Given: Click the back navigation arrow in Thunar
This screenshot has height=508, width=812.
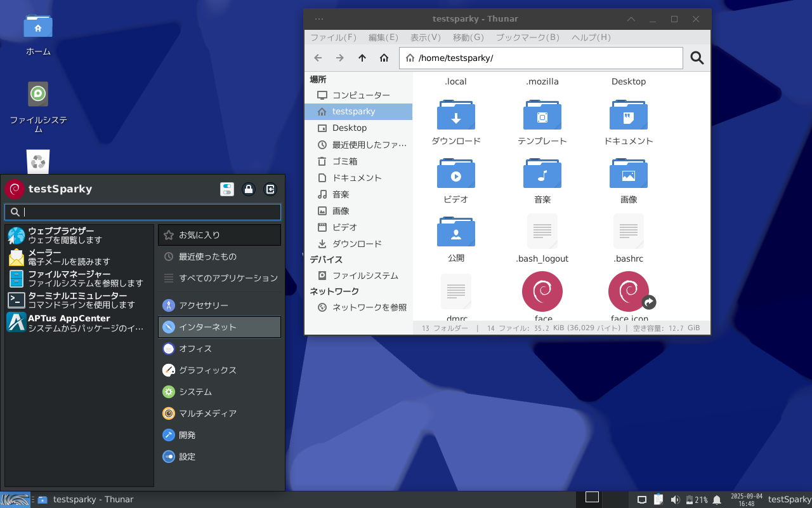Looking at the screenshot, I should click(x=318, y=58).
